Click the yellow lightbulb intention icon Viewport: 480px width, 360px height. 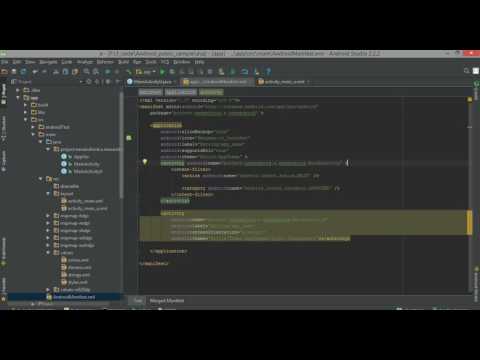coord(145,162)
